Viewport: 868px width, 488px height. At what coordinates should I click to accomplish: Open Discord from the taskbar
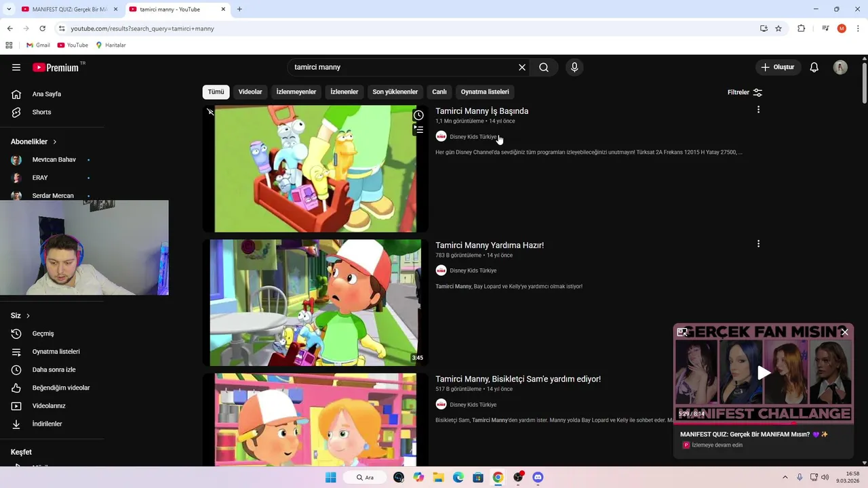(x=538, y=477)
